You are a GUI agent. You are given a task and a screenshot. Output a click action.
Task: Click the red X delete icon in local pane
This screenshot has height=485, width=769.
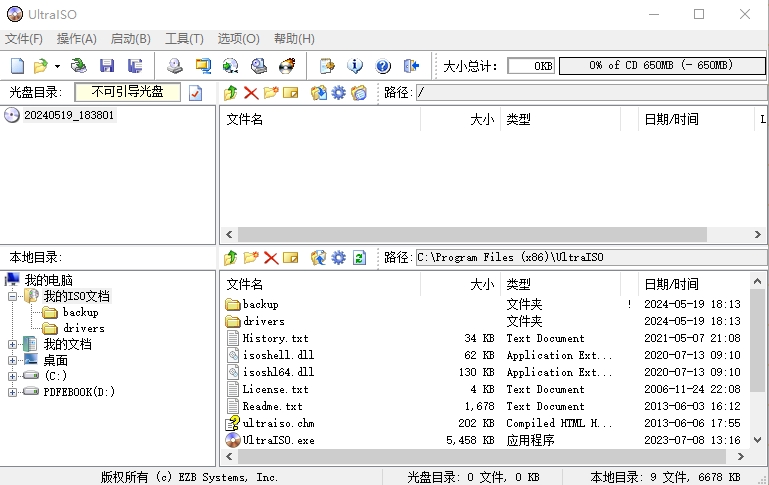[271, 257]
